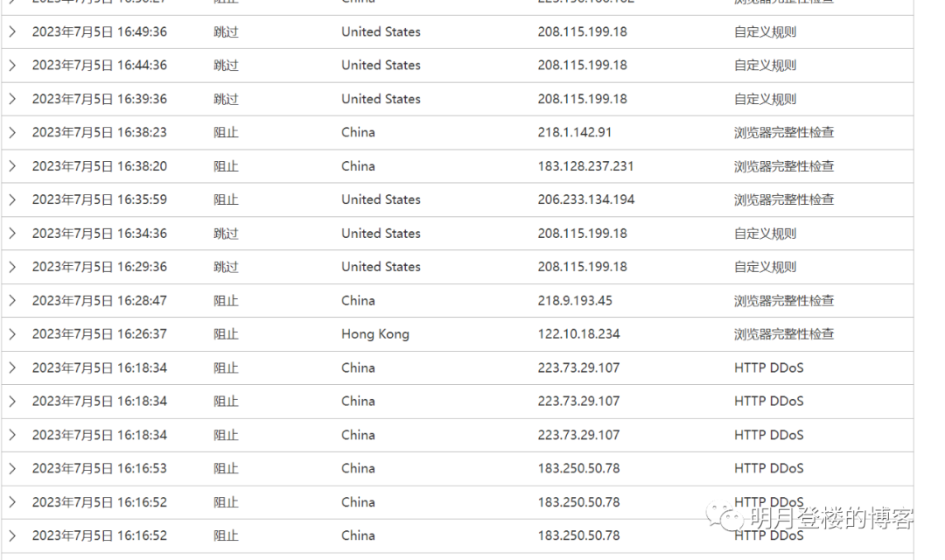Viewport: 945px width, 560px height.
Task: Click the 跳过 action label at 16:34:36
Action: [x=226, y=233]
